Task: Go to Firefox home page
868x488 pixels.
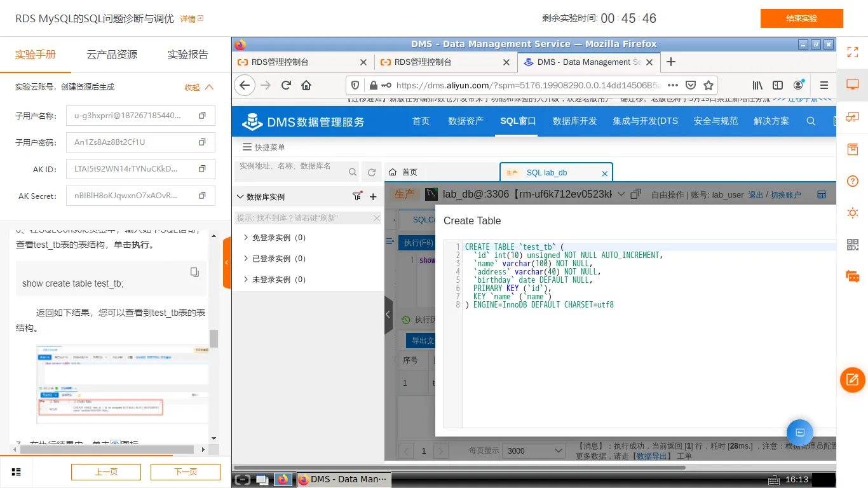Action: point(306,85)
